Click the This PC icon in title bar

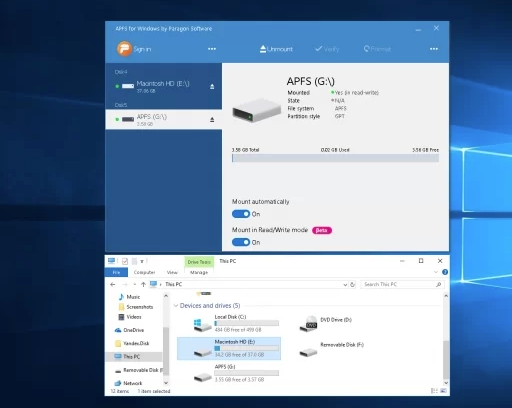pos(111,261)
